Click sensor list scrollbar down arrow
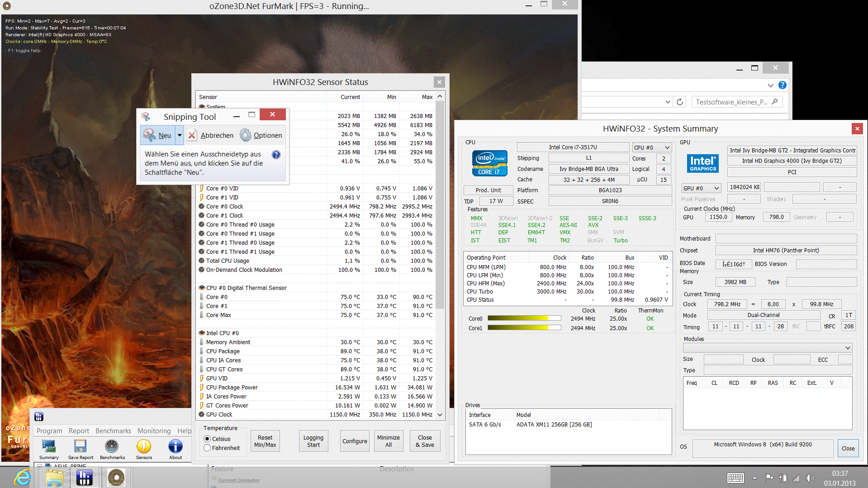 click(x=440, y=414)
